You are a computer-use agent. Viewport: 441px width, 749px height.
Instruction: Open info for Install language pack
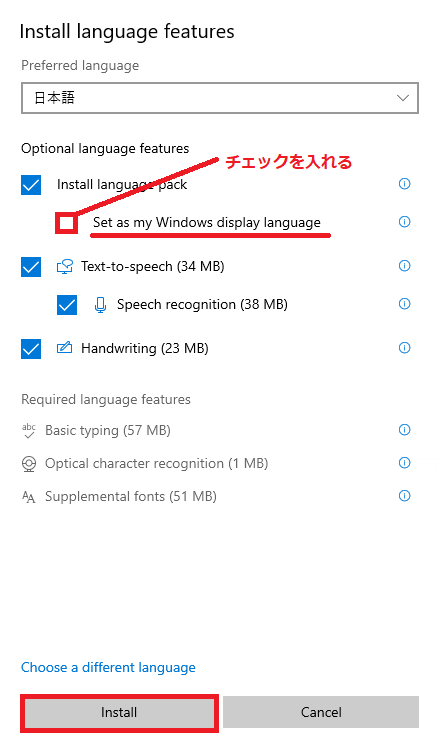click(x=404, y=184)
